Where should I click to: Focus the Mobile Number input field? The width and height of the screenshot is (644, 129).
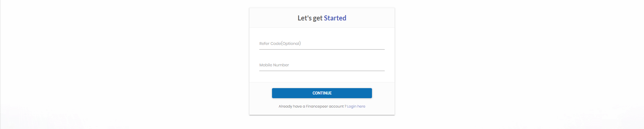click(x=322, y=65)
